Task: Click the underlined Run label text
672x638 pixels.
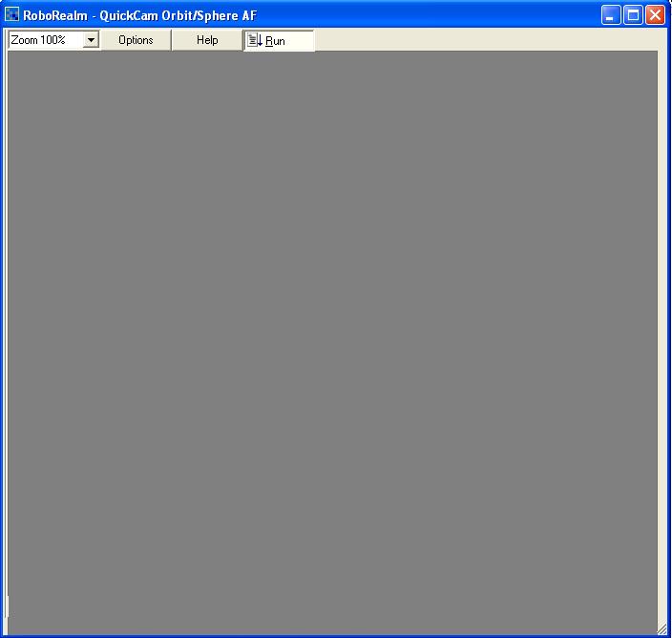Action: [x=275, y=41]
